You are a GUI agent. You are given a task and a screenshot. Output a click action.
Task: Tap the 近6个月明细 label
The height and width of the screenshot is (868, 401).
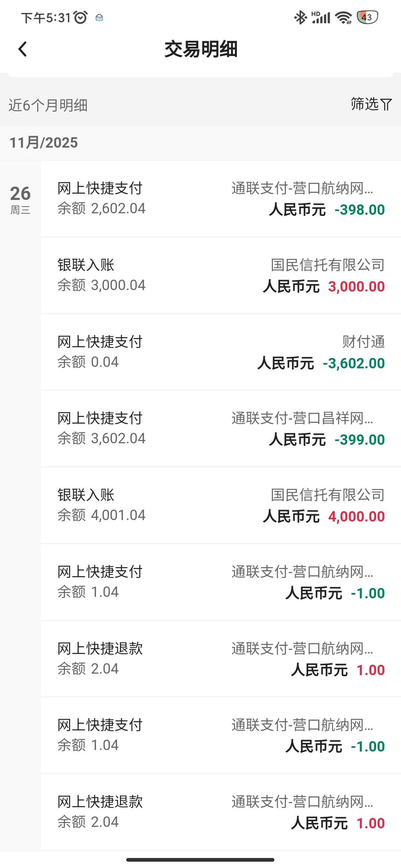click(48, 105)
